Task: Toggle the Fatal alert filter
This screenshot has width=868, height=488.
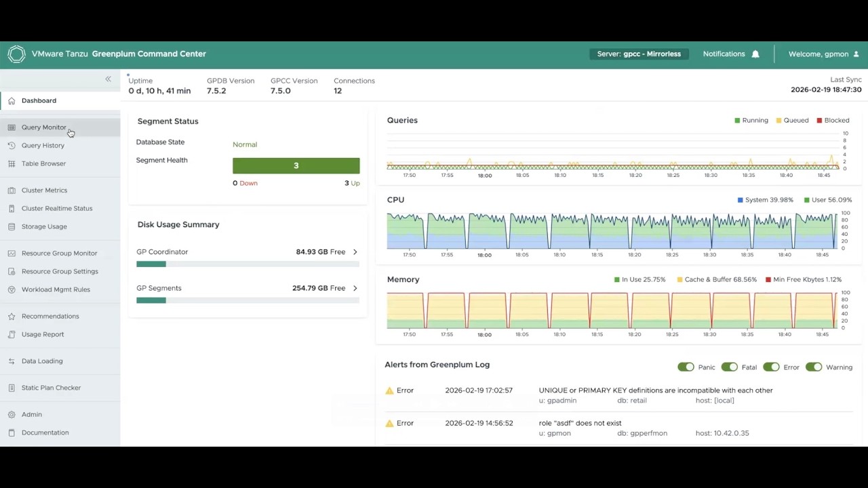Action: tap(729, 367)
